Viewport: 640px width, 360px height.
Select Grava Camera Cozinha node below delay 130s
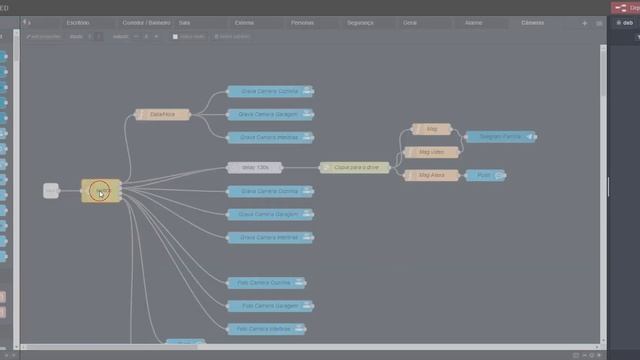click(x=270, y=191)
